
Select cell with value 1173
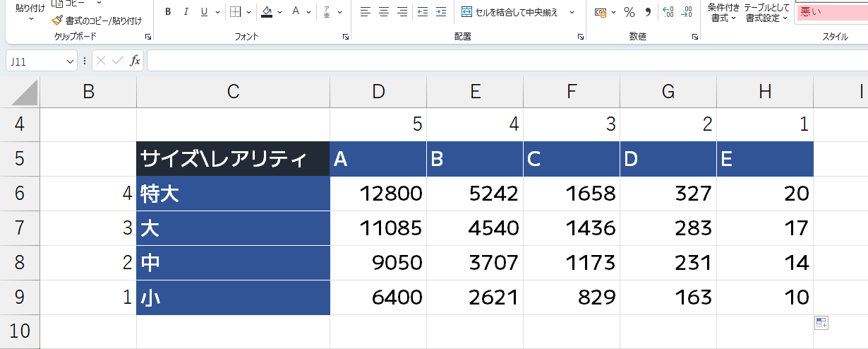click(572, 263)
